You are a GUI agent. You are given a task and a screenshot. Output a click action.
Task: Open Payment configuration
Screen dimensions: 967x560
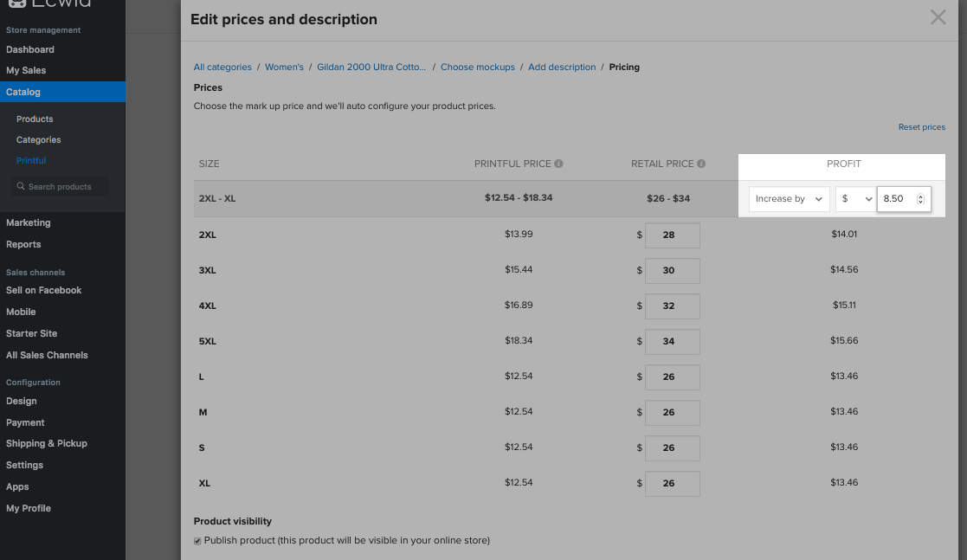coord(25,422)
